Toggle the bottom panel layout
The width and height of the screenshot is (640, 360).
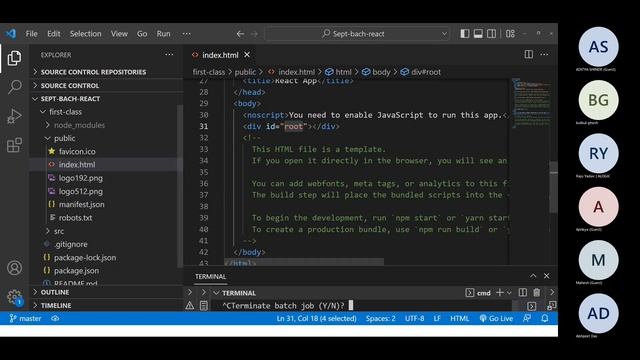pos(478,33)
